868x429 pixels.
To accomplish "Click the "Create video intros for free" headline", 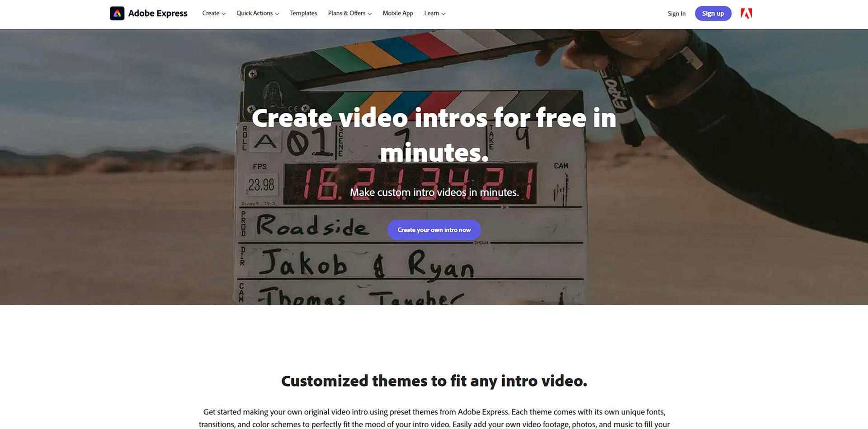I will (434, 135).
